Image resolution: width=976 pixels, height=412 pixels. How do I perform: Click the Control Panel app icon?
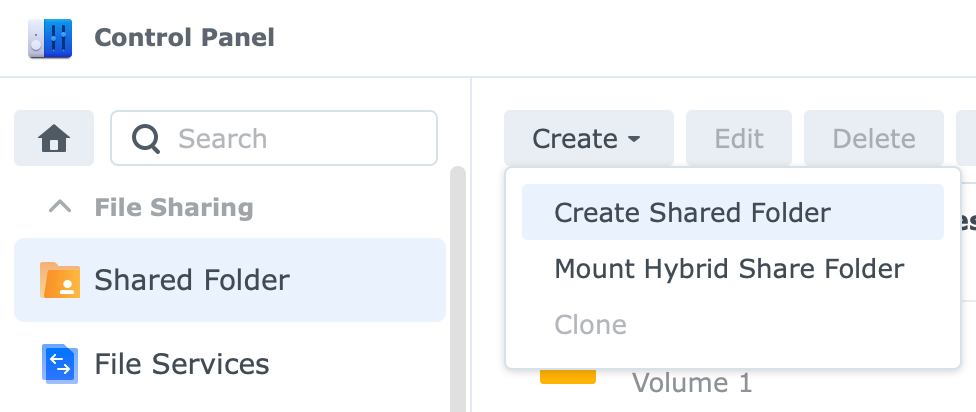point(50,38)
